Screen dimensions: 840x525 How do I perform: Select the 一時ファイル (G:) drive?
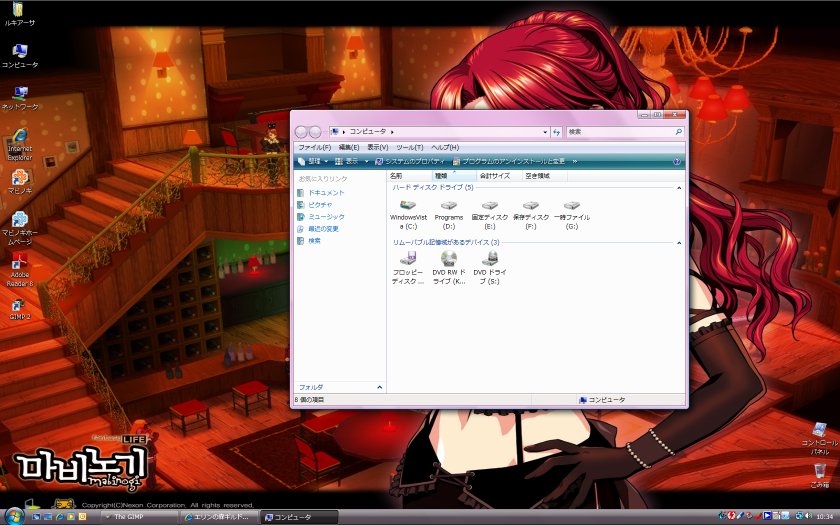click(572, 215)
